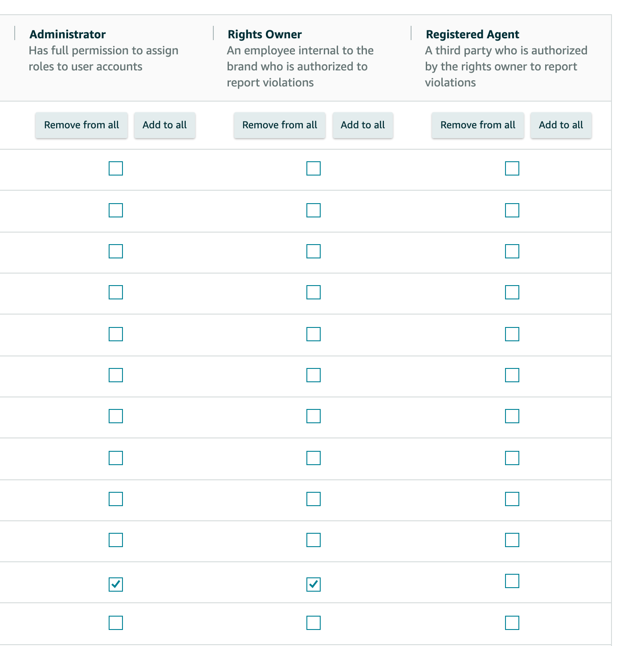Click Add to all under Registered Agent

(x=561, y=125)
